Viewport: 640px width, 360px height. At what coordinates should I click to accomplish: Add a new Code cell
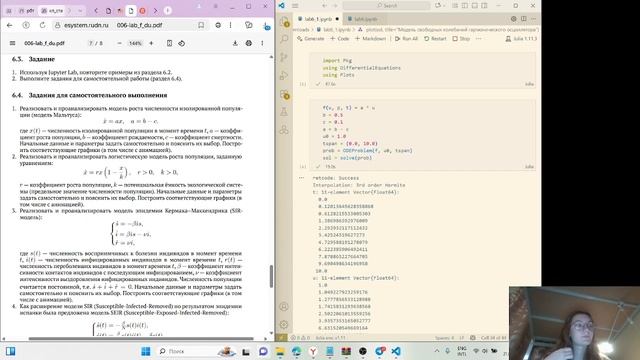(340, 39)
